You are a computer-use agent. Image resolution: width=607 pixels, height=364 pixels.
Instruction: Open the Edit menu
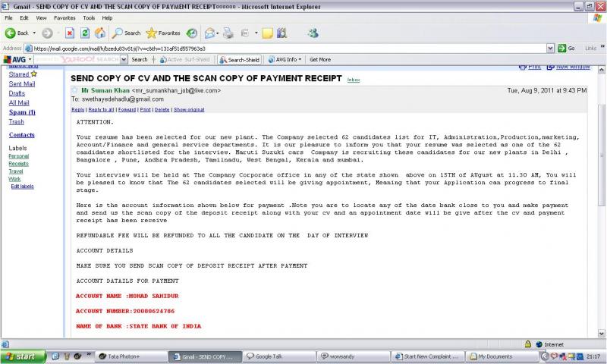click(24, 17)
